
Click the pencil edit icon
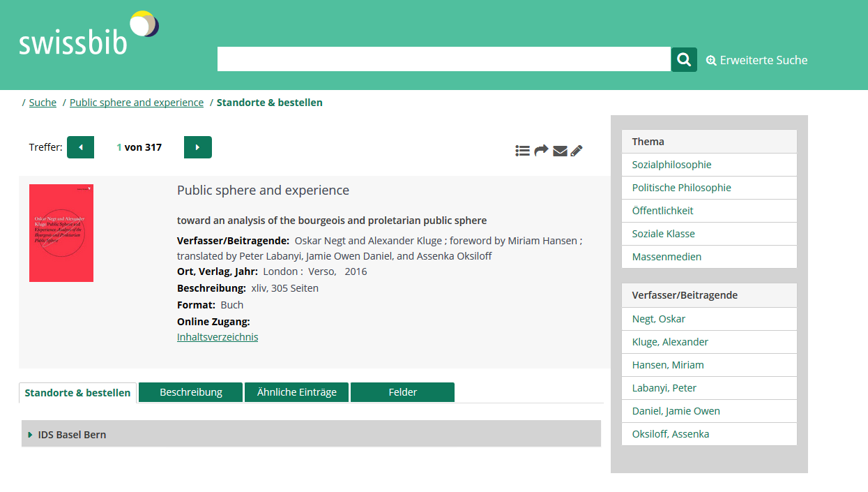tap(577, 151)
